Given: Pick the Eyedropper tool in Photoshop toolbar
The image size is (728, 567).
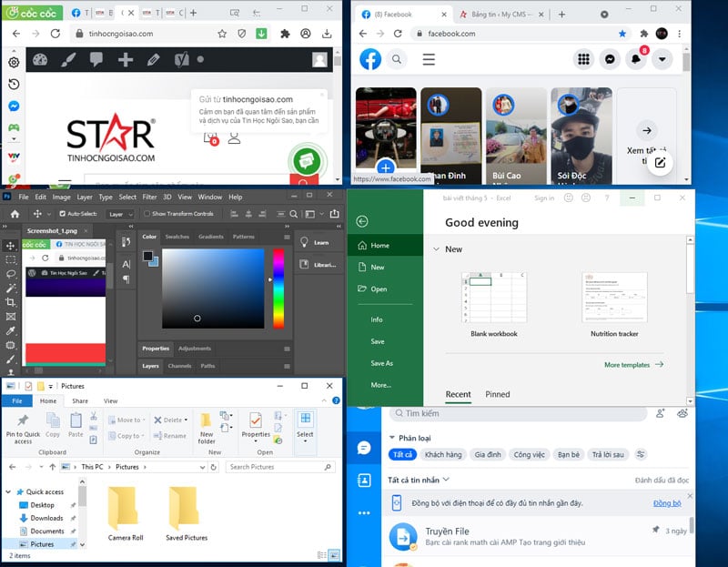Looking at the screenshot, I should [10, 331].
